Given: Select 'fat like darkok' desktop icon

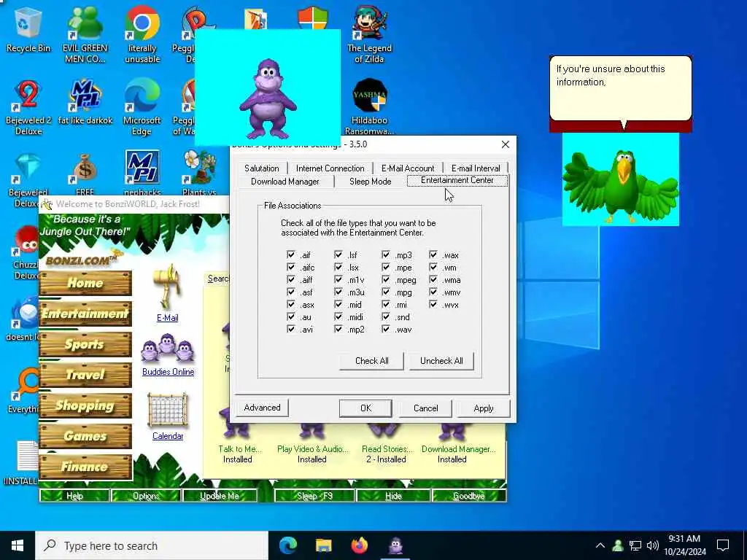Looking at the screenshot, I should pos(85,102).
